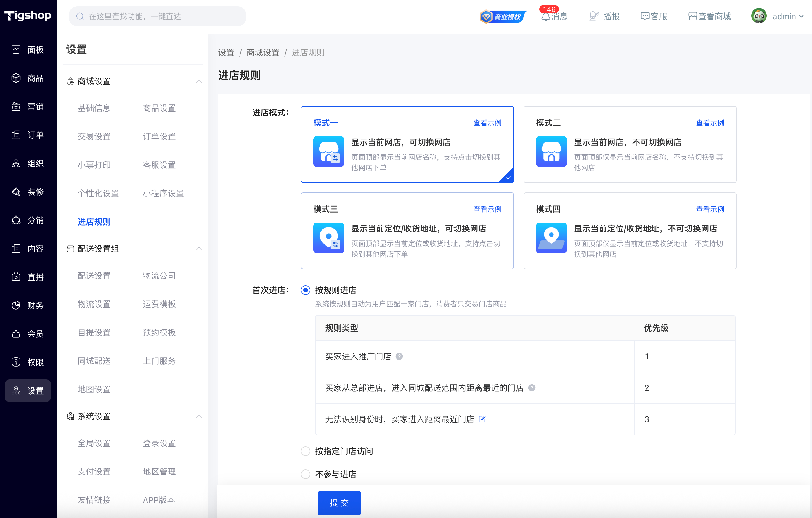
Task: Open the admin account dropdown
Action: pos(778,16)
